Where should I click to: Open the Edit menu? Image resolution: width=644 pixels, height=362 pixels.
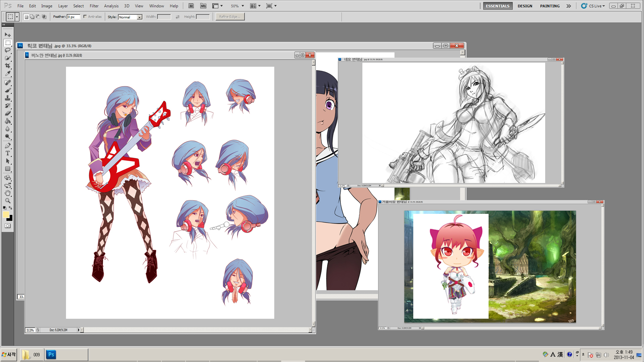[33, 6]
